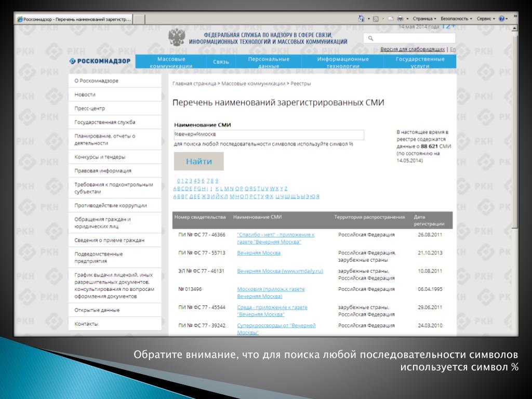Open Противодействие коррупции sidebar item
Viewport: 532px width, 399px height.
pos(115,206)
